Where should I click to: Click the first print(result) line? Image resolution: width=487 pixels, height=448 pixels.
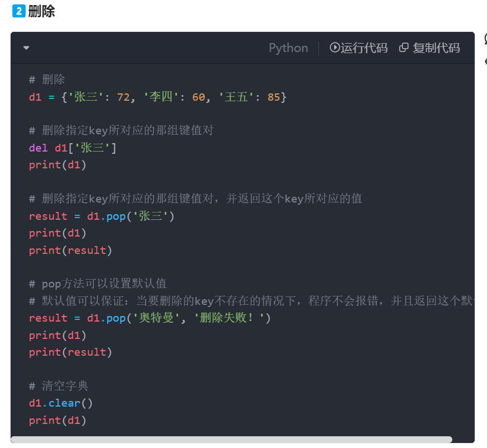[x=71, y=251]
